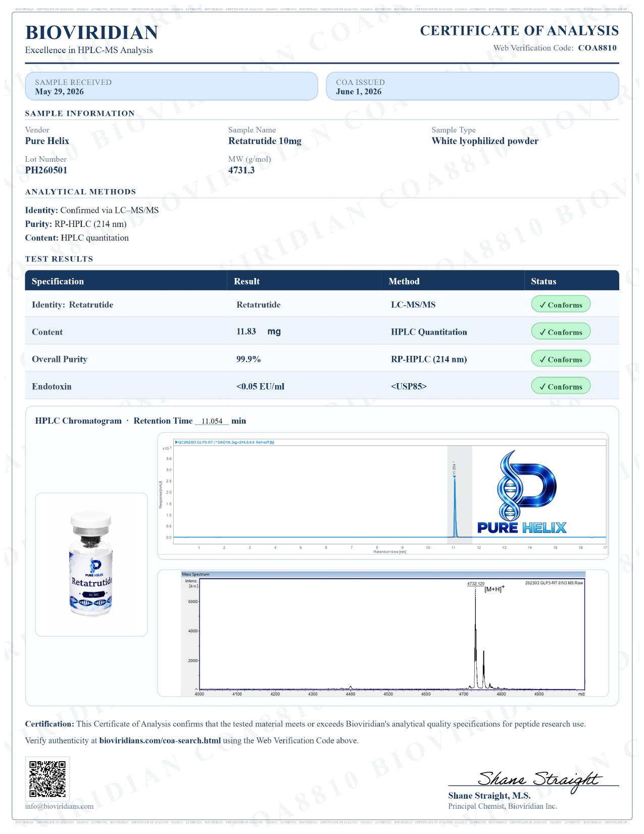The height and width of the screenshot is (834, 644).
Task: Click the Principal Chemist, Bioviridian Inc. line
Action: point(503,806)
